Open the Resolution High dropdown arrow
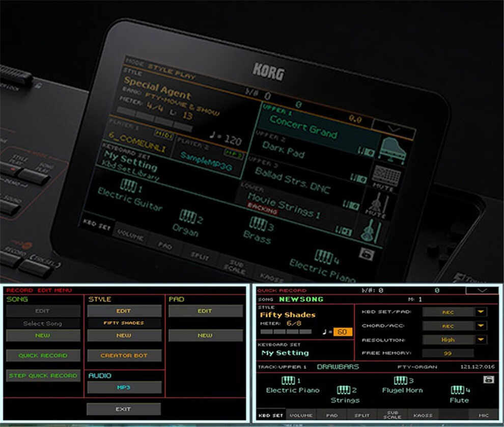Image resolution: width=504 pixels, height=427 pixels. (x=481, y=339)
